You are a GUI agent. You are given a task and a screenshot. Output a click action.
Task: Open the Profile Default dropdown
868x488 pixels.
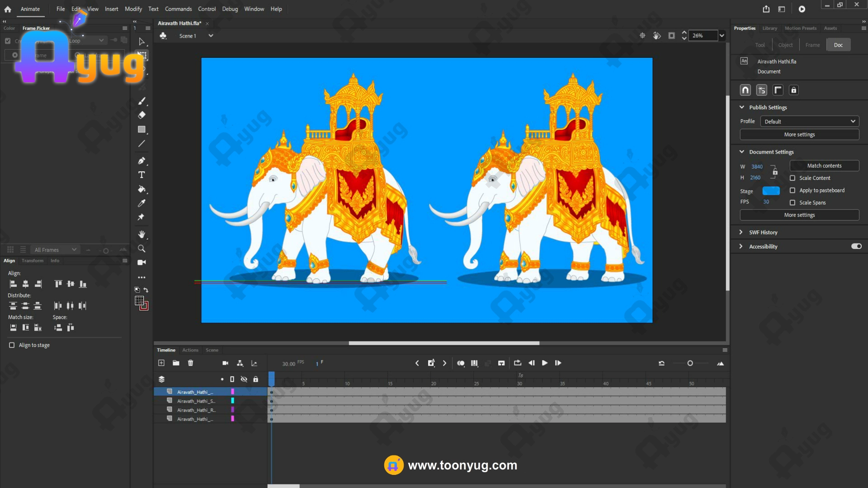click(x=809, y=122)
